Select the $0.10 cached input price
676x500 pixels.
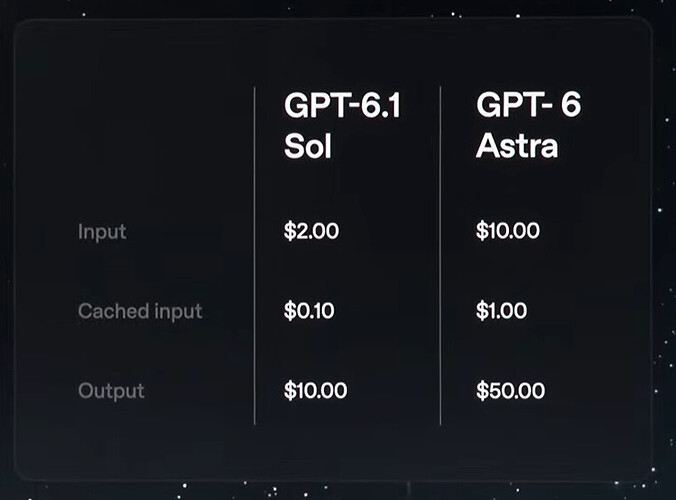pyautogui.click(x=309, y=311)
